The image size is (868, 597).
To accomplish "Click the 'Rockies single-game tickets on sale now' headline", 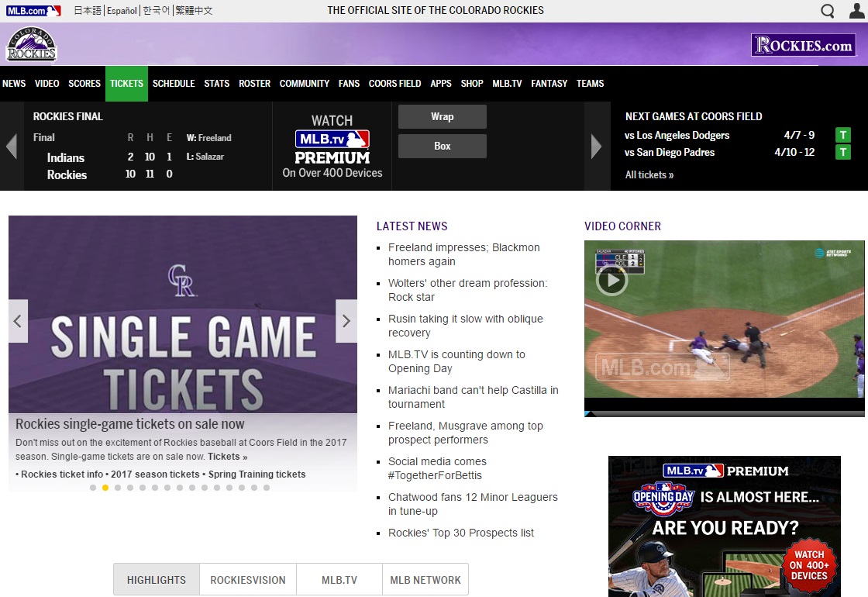I will (x=129, y=424).
